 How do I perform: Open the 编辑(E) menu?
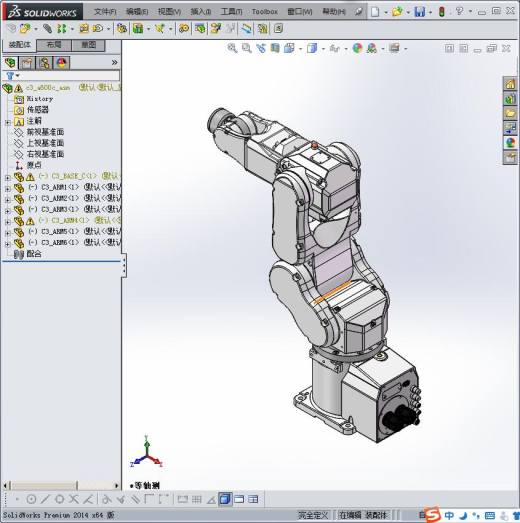(137, 12)
